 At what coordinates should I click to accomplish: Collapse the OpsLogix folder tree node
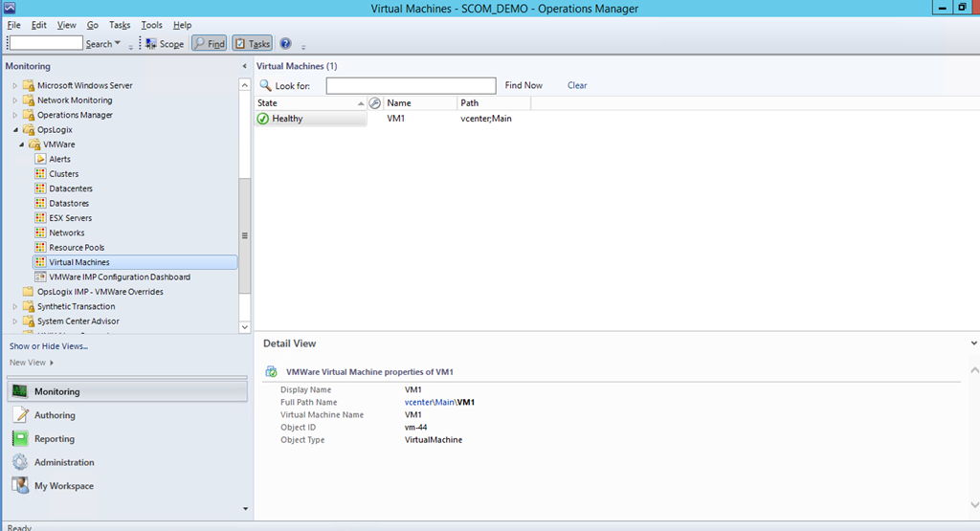click(x=14, y=130)
